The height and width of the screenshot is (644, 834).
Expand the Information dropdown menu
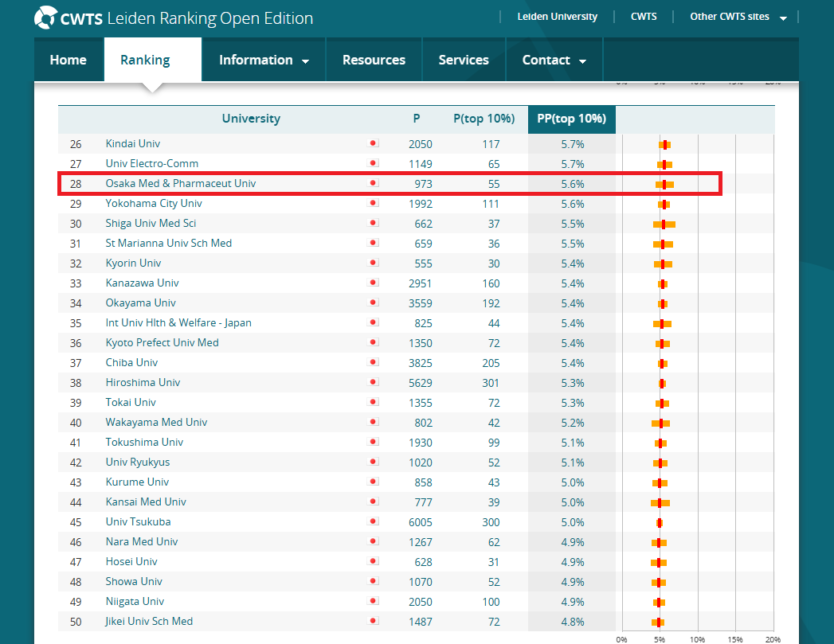coord(264,60)
